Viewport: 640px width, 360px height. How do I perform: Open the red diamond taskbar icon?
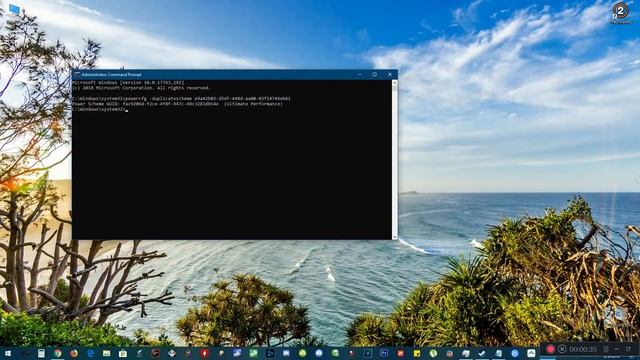click(204, 353)
